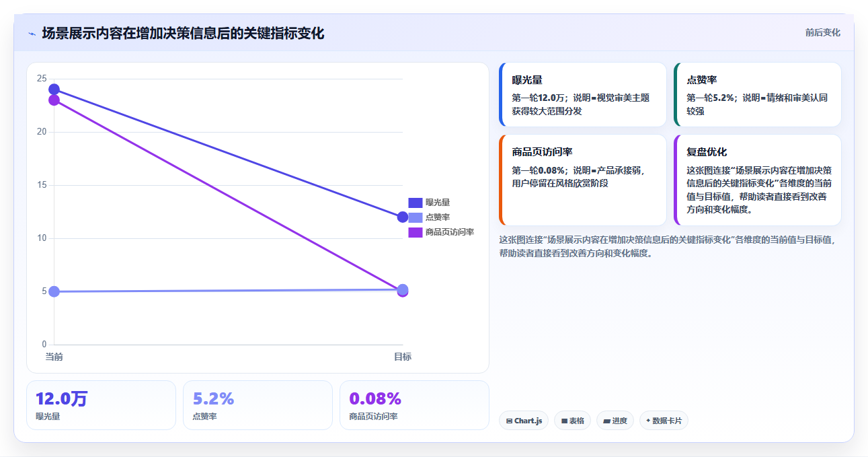This screenshot has height=457, width=868.
Task: Toggle 曝光量 legend color swatch
Action: (x=415, y=203)
